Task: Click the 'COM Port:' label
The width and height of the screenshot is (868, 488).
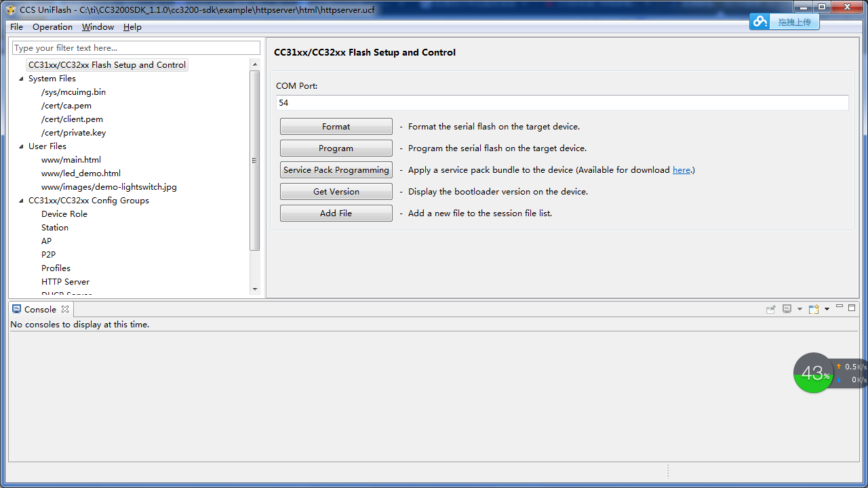Action: tap(297, 86)
